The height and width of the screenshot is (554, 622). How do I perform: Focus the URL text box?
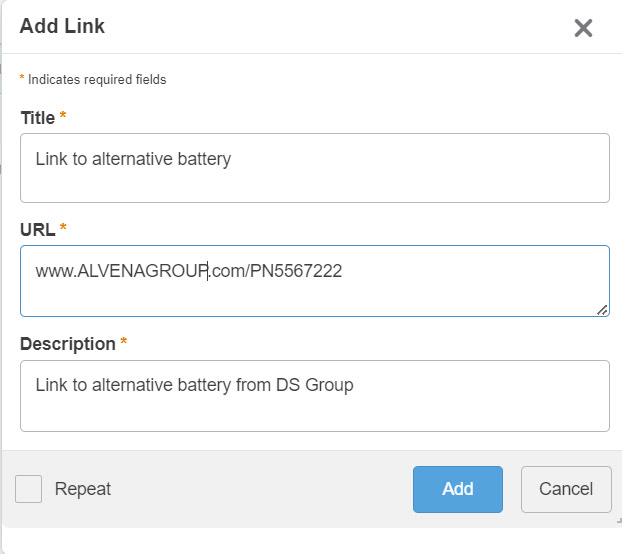[x=314, y=281]
